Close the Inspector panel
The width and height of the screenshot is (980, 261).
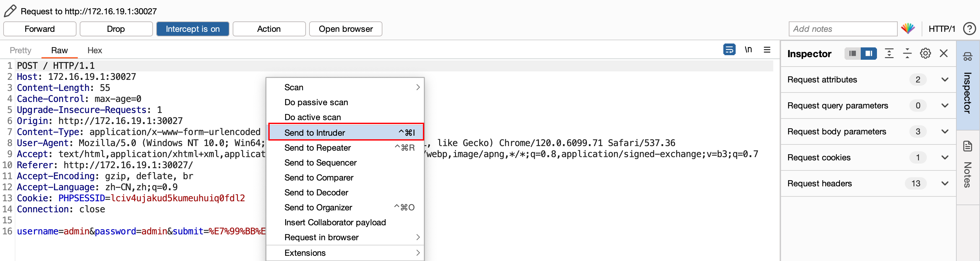click(943, 53)
